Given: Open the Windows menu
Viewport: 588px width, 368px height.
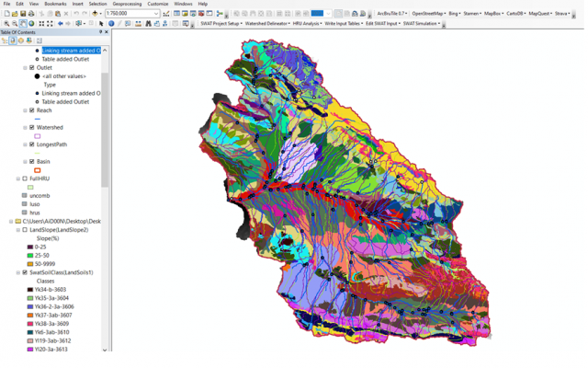Looking at the screenshot, I should [x=183, y=4].
